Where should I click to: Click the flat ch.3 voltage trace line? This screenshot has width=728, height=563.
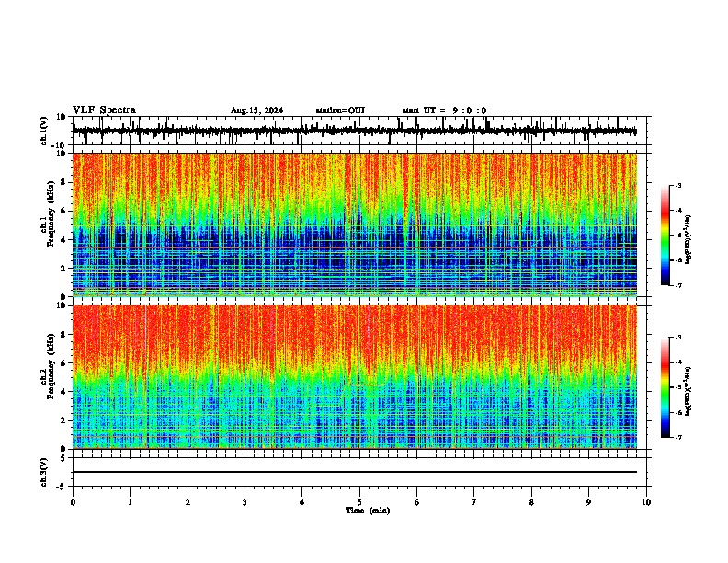[355, 472]
